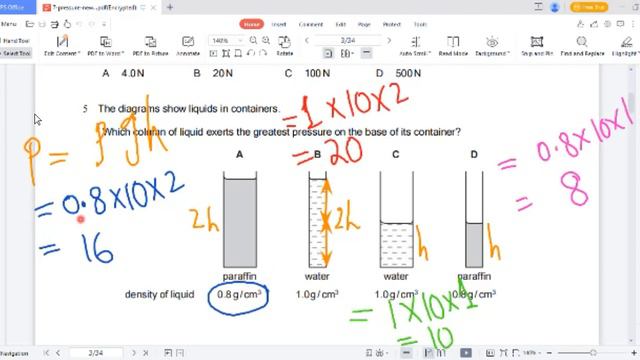Click the status bar zoom plus button
This screenshot has height=360, width=640.
(634, 353)
